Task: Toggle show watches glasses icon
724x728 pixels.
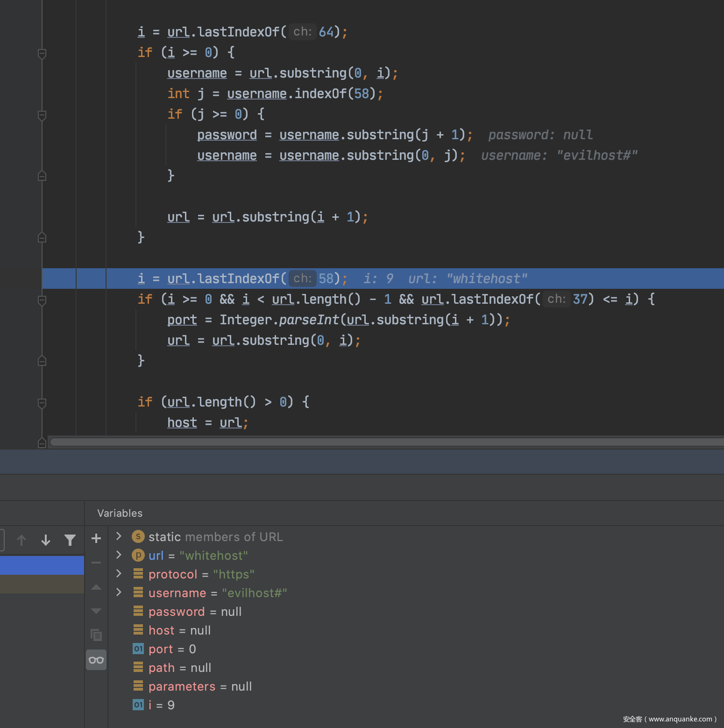Action: pos(96,660)
